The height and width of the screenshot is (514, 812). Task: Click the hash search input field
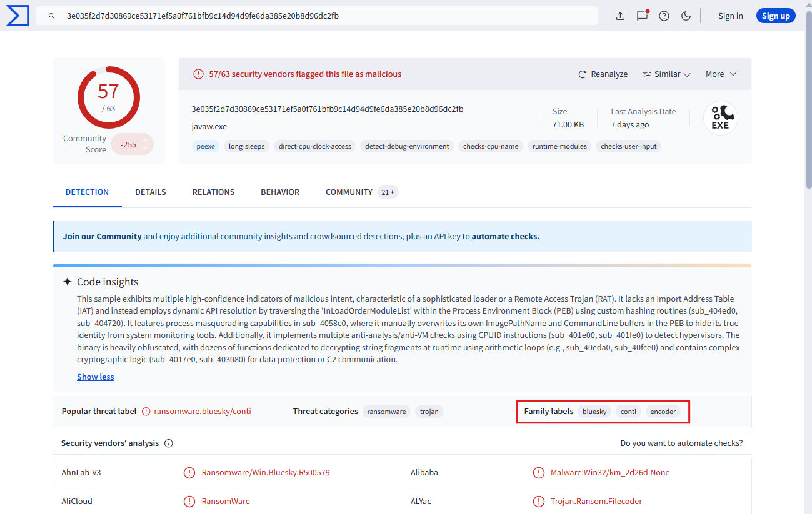point(325,16)
